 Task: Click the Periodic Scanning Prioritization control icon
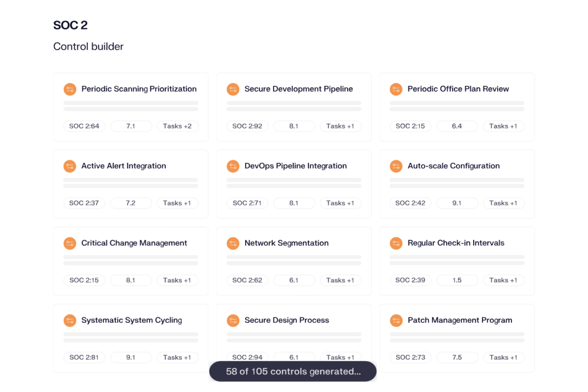tap(70, 89)
